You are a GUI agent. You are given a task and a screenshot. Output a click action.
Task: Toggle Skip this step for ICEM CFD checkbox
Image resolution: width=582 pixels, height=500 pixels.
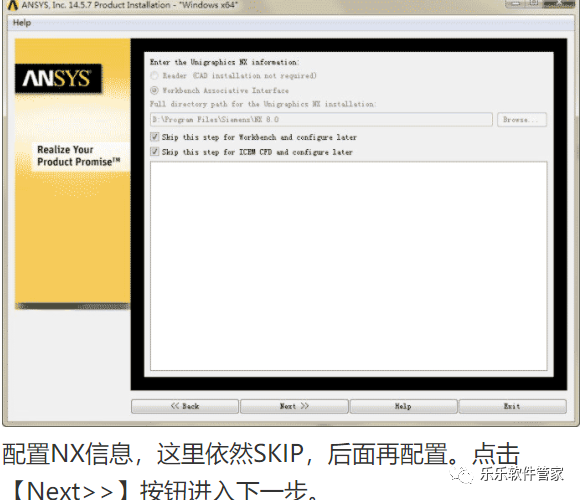(155, 152)
